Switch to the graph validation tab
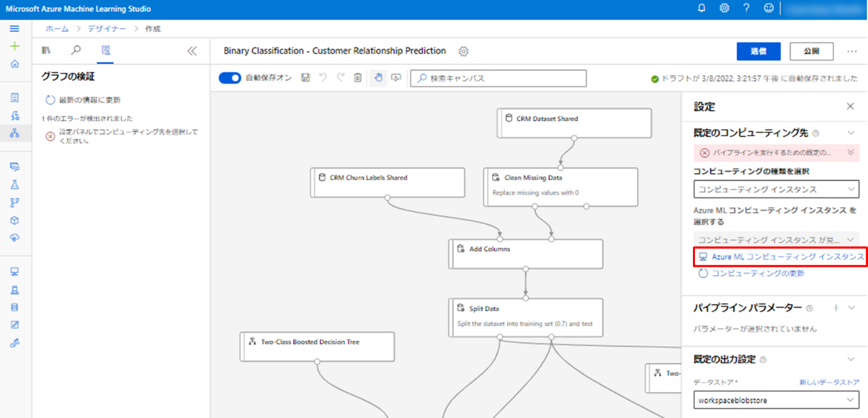This screenshot has width=868, height=418. (106, 51)
